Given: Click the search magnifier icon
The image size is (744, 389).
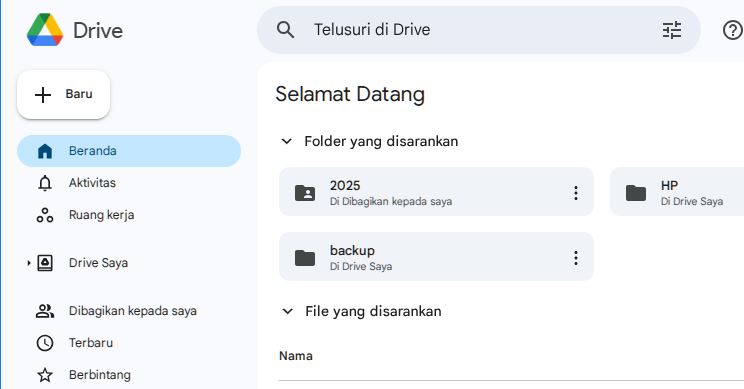Looking at the screenshot, I should point(285,30).
